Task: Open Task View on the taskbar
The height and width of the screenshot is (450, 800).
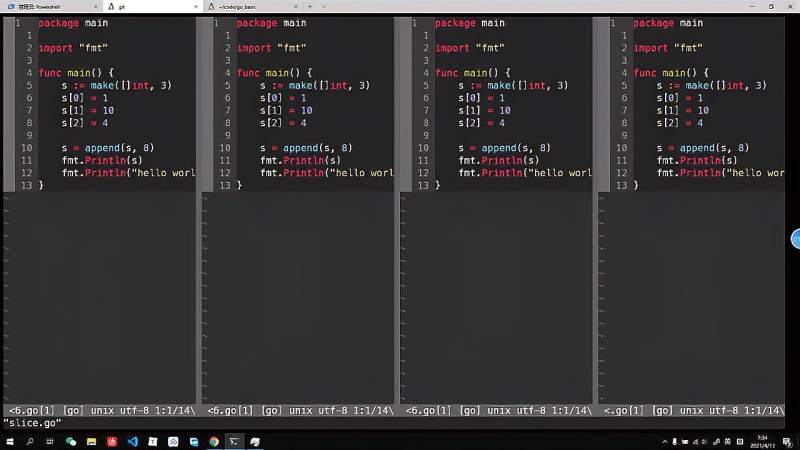Action: click(50, 442)
